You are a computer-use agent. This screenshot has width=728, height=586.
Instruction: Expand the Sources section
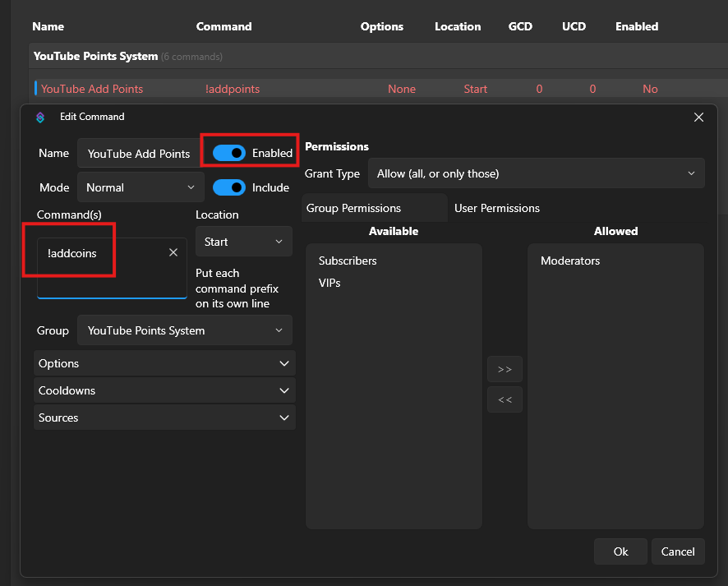(x=164, y=418)
